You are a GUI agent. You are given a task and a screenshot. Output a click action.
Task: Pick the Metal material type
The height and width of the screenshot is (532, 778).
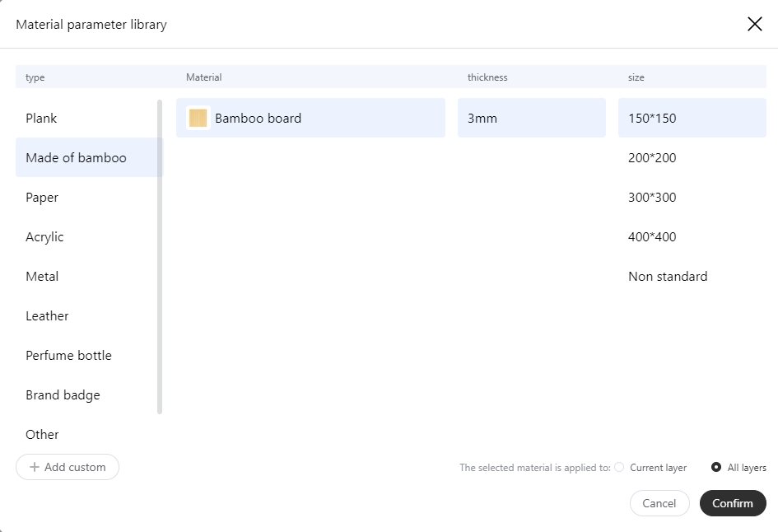click(x=89, y=276)
